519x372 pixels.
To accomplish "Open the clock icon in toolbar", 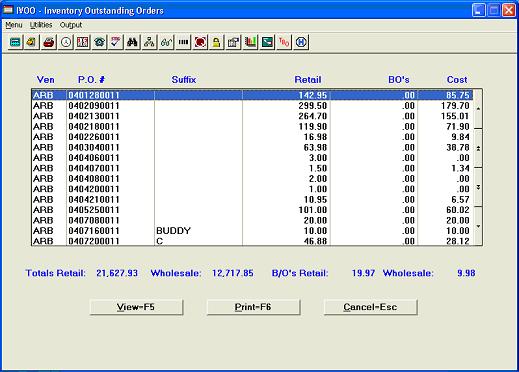I will click(66, 42).
